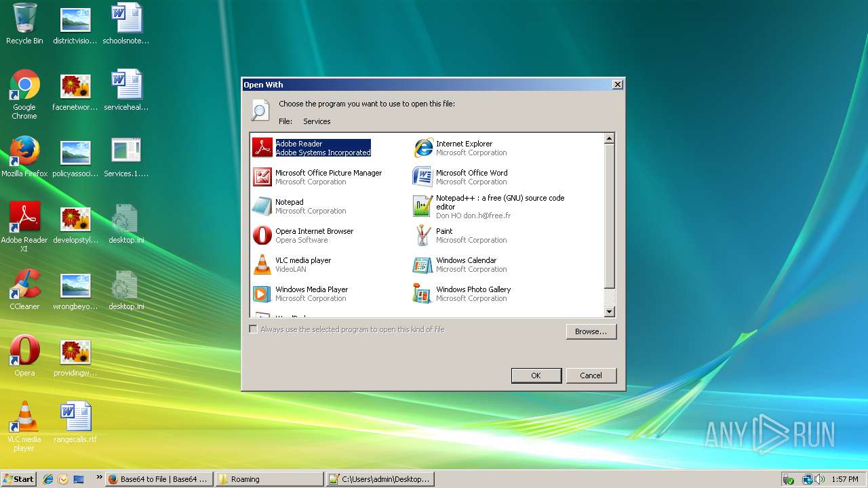868x488 pixels.
Task: Click Windows Photo Gallery program name text
Action: pos(473,289)
